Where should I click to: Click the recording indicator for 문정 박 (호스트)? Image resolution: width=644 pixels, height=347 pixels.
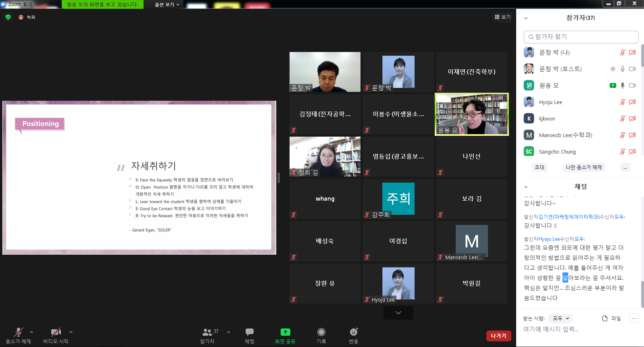pos(613,69)
